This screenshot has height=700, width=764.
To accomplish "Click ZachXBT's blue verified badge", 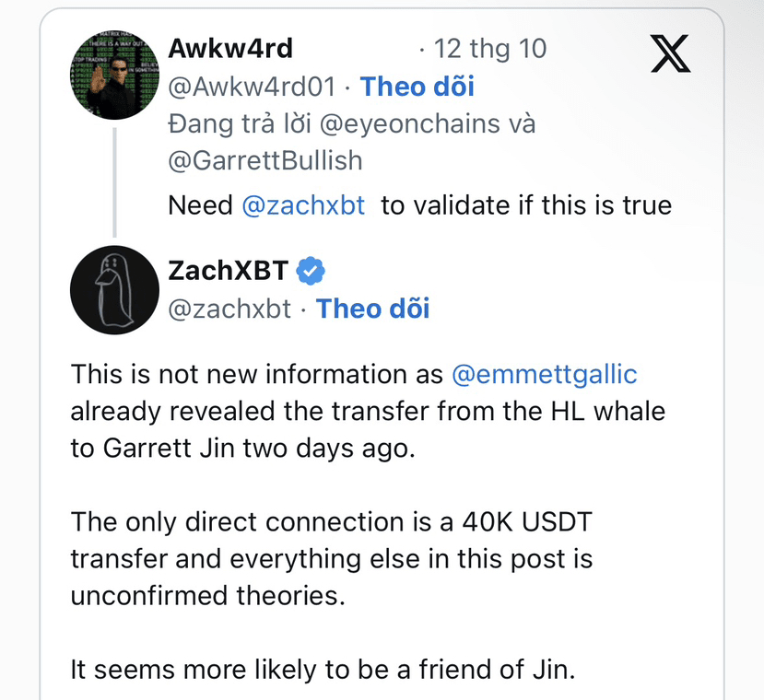I will pos(311,271).
